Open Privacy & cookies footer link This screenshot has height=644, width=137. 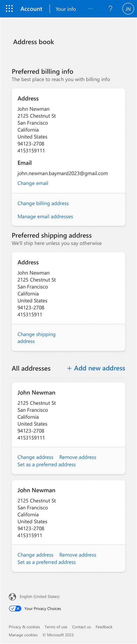(x=24, y=627)
